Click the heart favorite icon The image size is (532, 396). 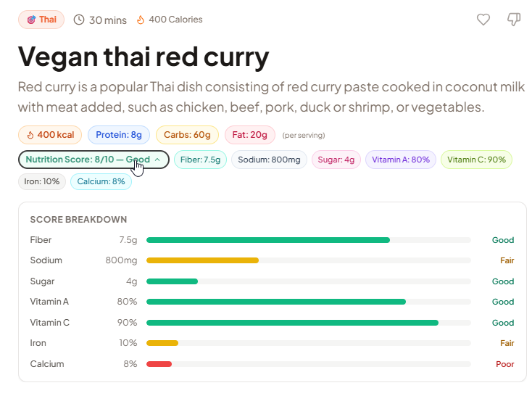click(483, 20)
